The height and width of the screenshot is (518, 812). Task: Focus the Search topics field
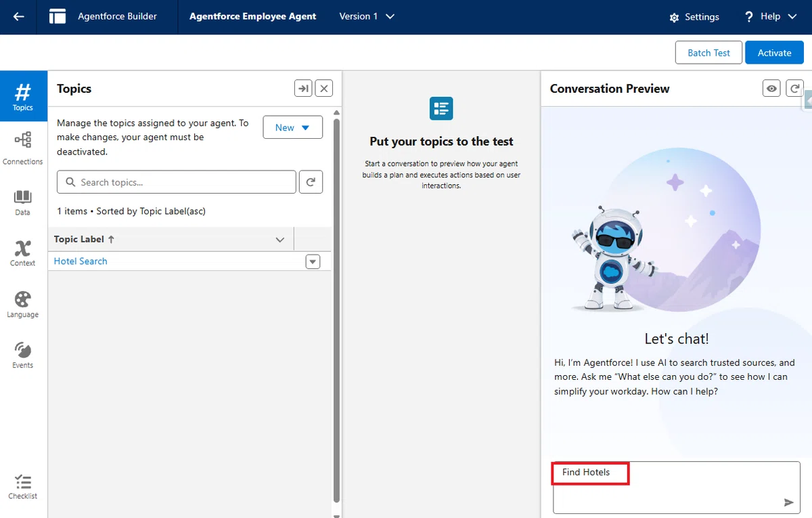(x=177, y=182)
